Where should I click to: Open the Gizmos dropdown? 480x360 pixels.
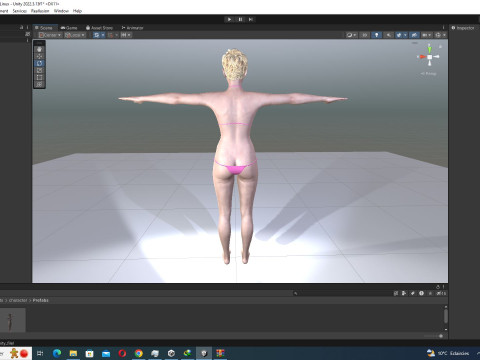pyautogui.click(x=440, y=35)
